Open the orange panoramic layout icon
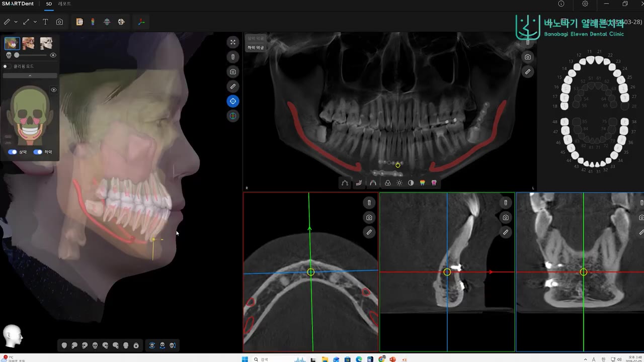644x362 pixels. pyautogui.click(x=79, y=22)
